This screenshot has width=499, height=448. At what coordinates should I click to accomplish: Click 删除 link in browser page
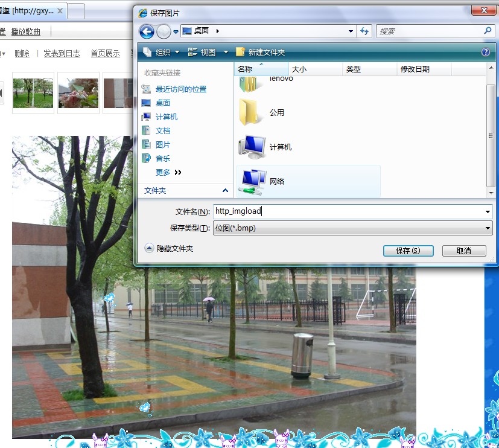pyautogui.click(x=22, y=53)
